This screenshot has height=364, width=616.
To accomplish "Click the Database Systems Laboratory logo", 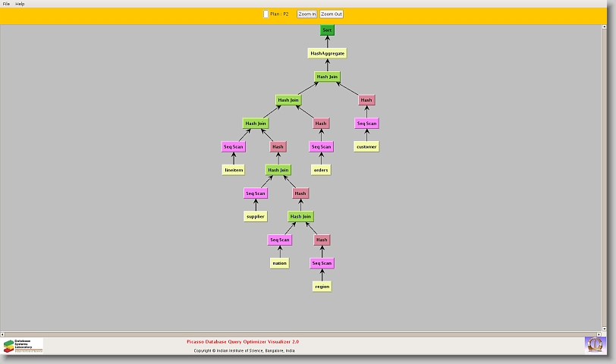I will [23, 345].
